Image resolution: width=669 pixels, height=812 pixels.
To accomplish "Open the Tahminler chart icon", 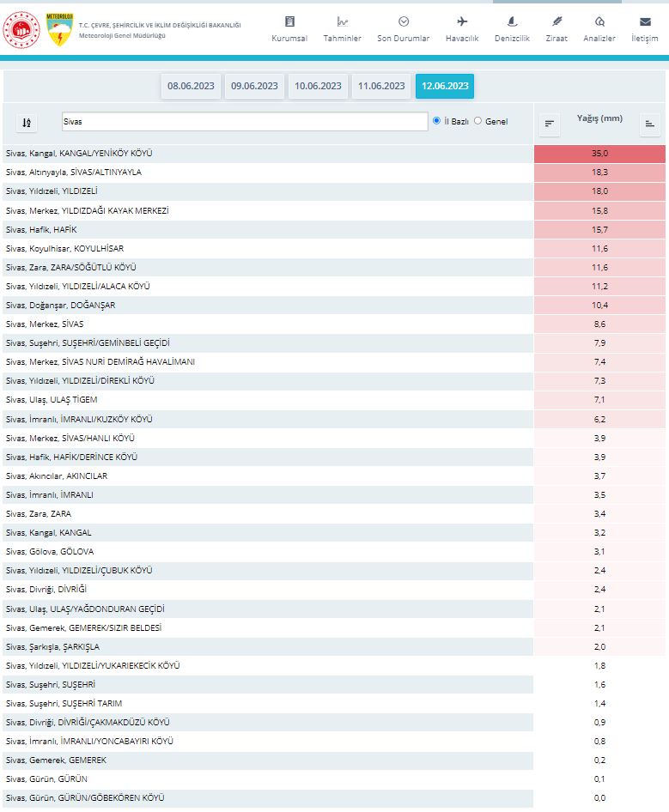I will click(x=342, y=21).
